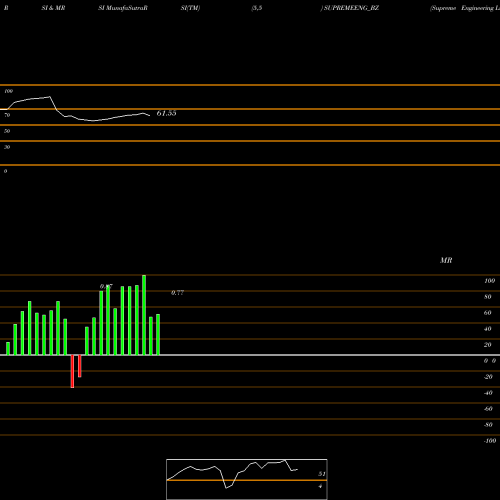500x500 pixels.
Task: Click the MR axis label 60
Action: 488,313
